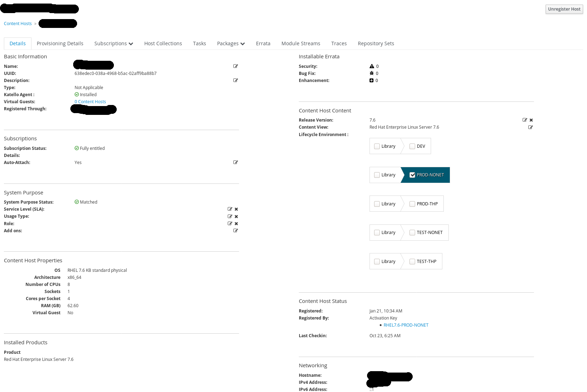587x392 pixels.
Task: Edit the Auto-Attach setting
Action: click(236, 162)
